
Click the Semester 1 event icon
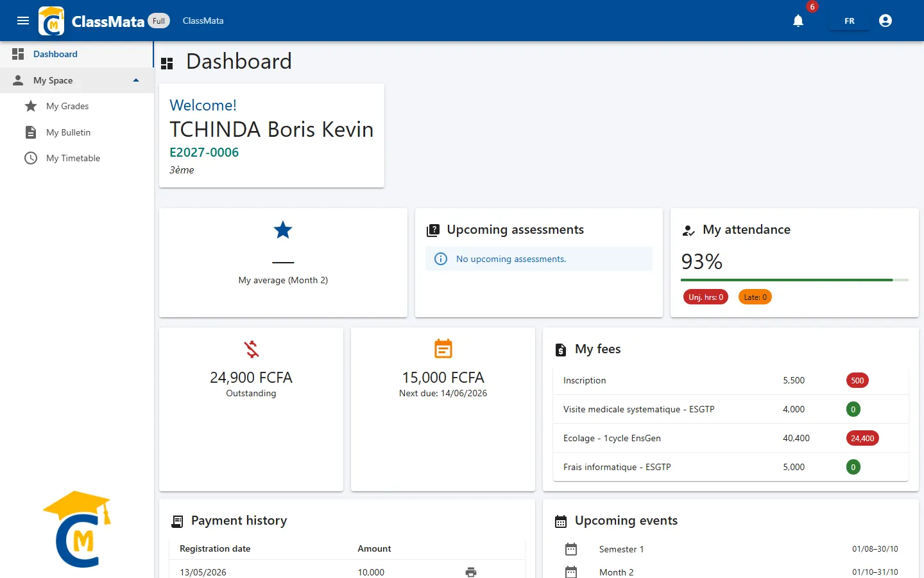(571, 549)
